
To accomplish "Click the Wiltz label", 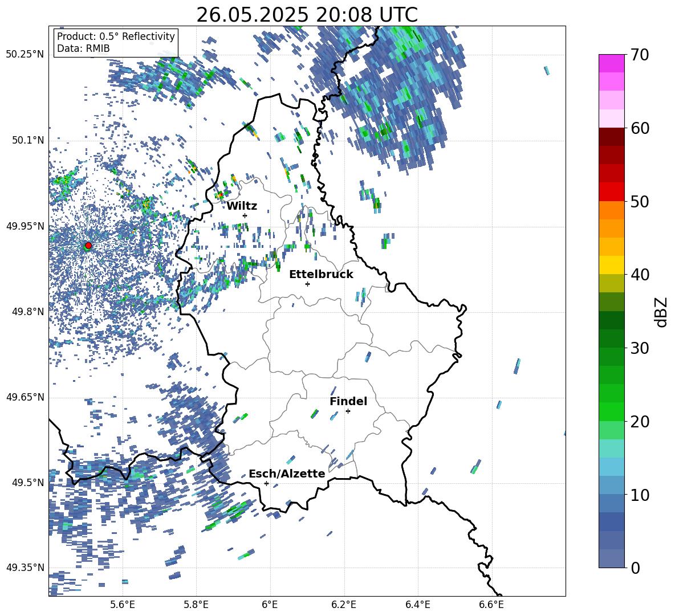I will coord(242,206).
